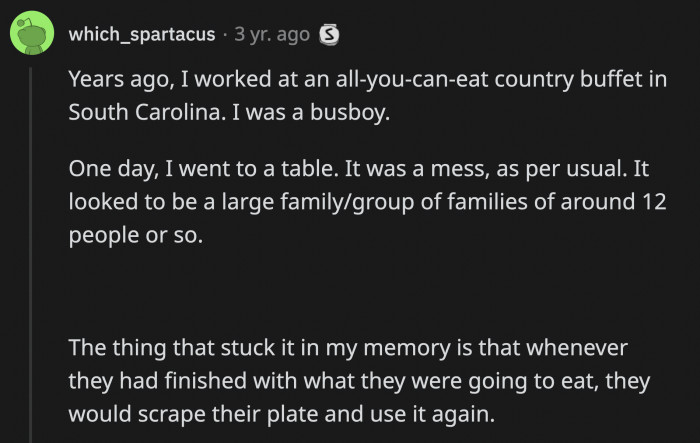Click the empty gap between second and third paragraphs
The image size is (700, 443).
pos(350,290)
